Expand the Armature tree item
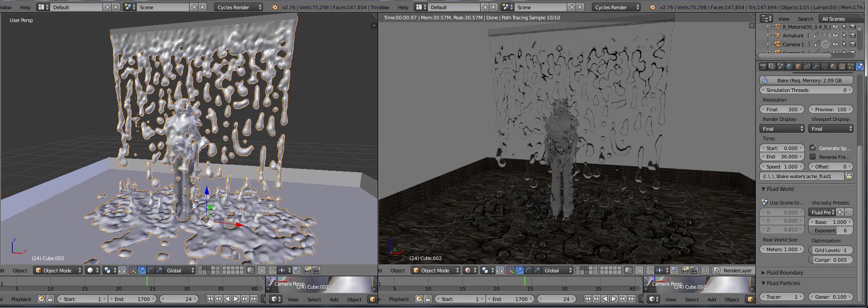The width and height of the screenshot is (868, 308). [768, 35]
